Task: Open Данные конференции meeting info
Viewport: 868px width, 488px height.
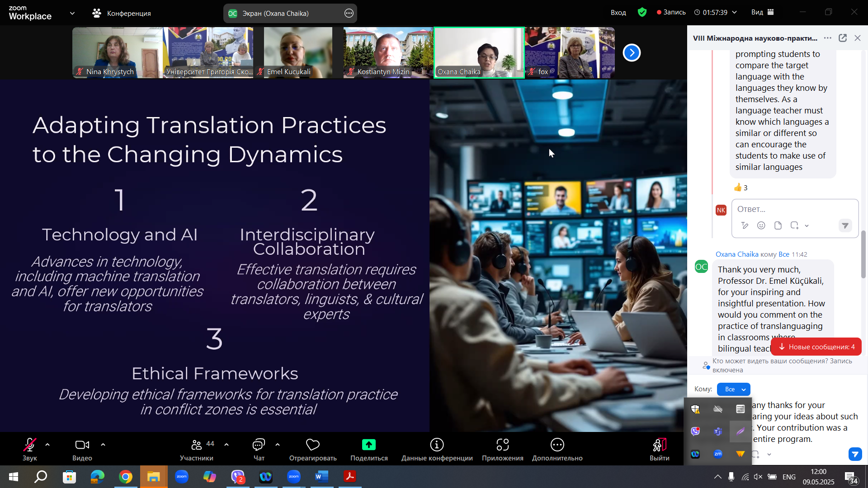Action: pos(437,450)
